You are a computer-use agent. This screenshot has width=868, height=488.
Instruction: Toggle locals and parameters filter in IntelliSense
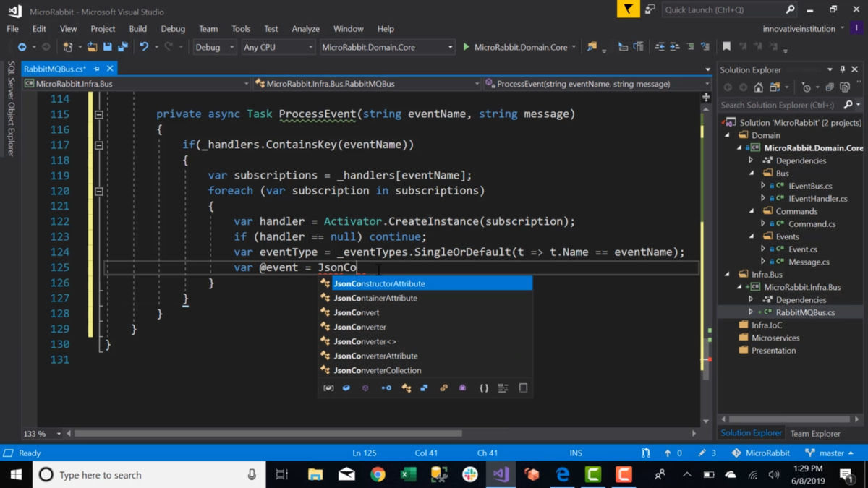(328, 388)
